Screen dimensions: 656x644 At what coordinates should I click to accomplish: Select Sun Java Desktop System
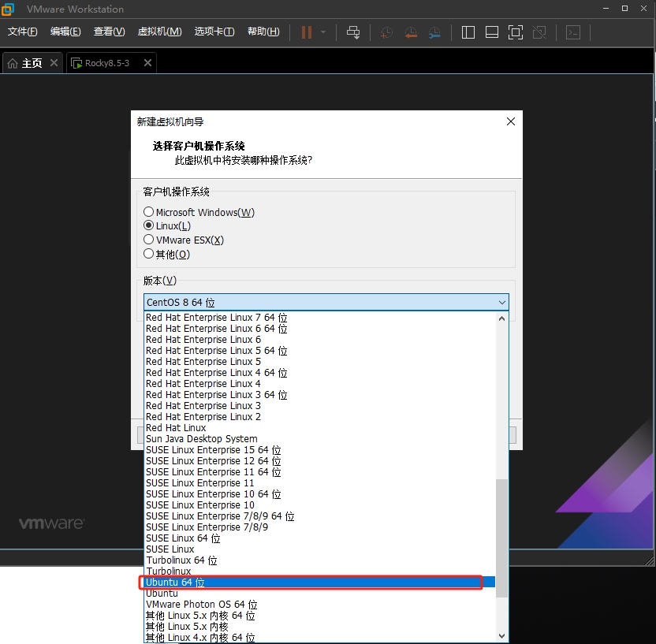(319, 439)
